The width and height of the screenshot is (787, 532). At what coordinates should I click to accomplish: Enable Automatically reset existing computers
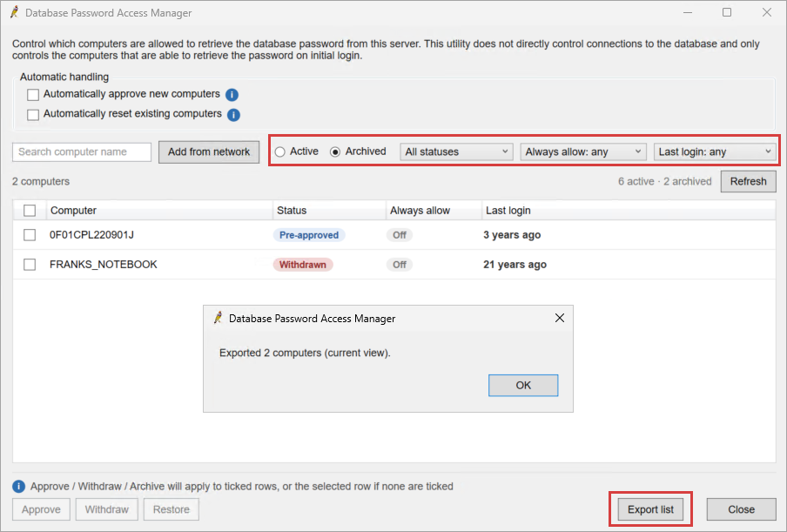(x=33, y=115)
